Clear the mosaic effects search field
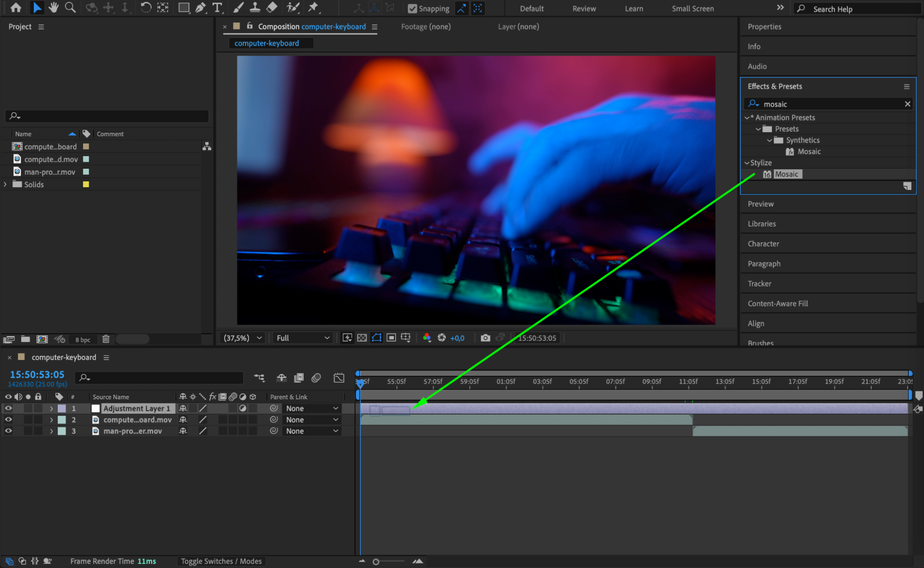The image size is (924, 568). (907, 104)
